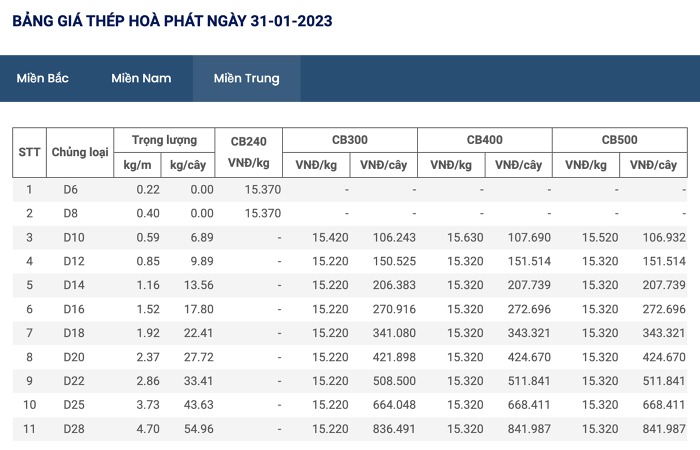This screenshot has height=450, width=700.
Task: Click the 13.56 kg/cây value
Action: tap(199, 285)
